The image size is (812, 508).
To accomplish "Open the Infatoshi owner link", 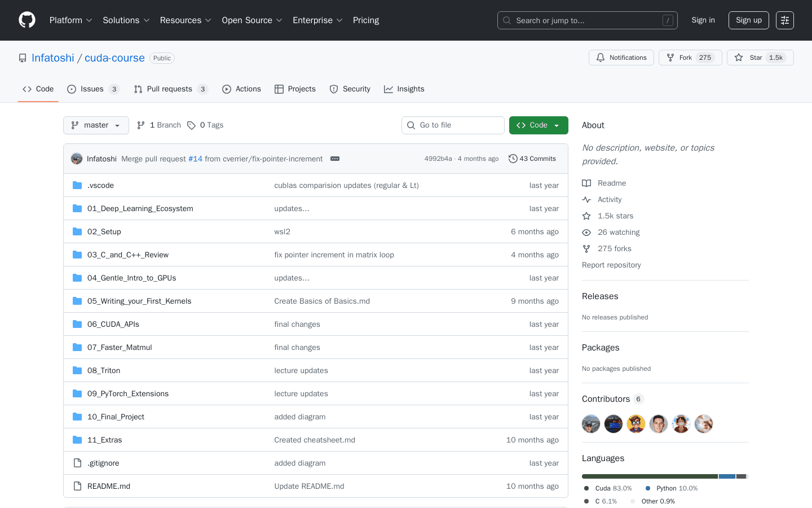I will 53,58.
